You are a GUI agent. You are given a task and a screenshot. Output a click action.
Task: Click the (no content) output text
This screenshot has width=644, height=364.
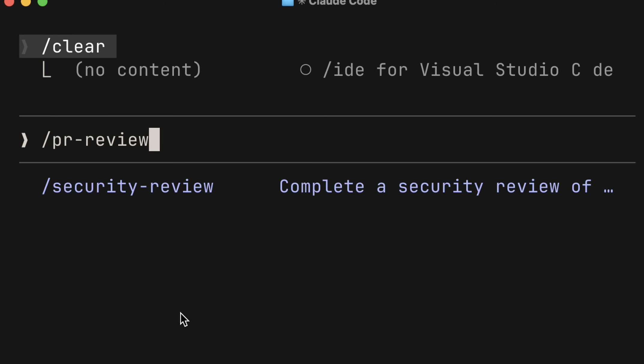138,70
